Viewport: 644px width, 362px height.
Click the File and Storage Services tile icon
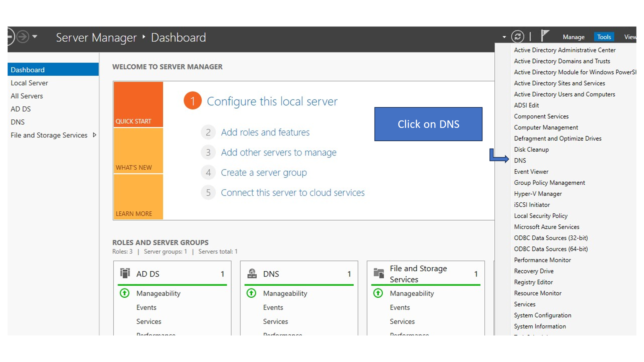(x=379, y=273)
